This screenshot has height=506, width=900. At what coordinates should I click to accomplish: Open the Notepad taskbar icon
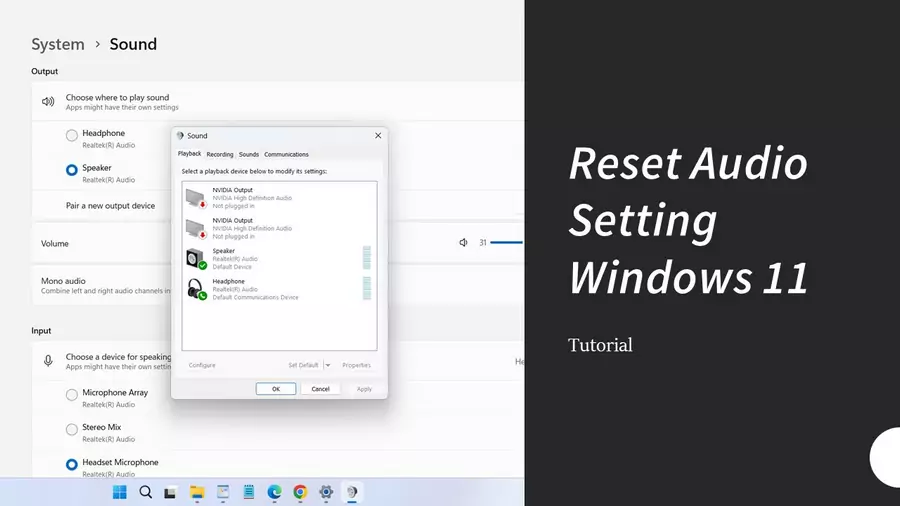(249, 492)
